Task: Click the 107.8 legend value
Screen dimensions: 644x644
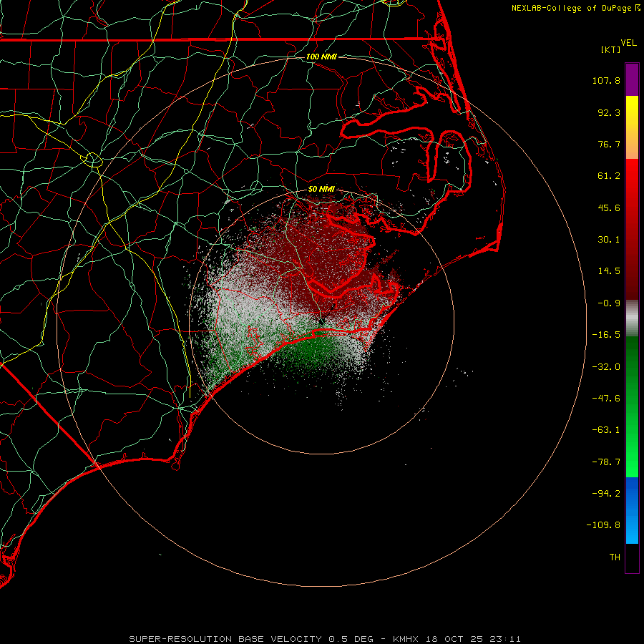Action: (606, 80)
